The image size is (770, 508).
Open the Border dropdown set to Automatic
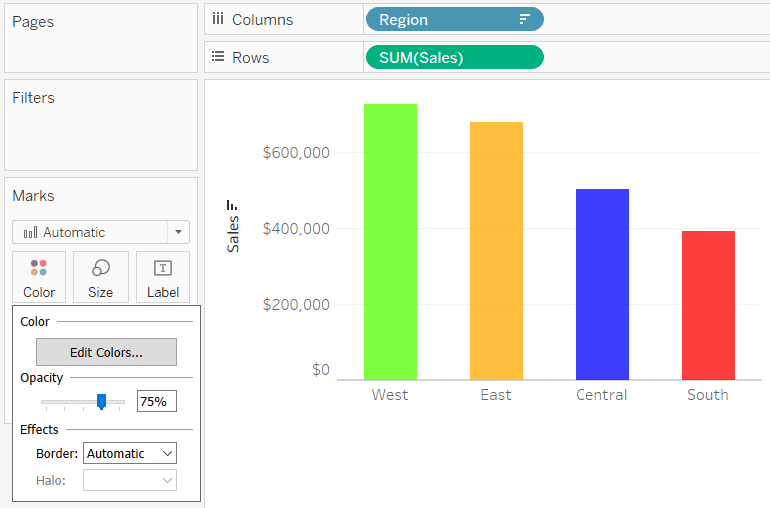pyautogui.click(x=130, y=453)
